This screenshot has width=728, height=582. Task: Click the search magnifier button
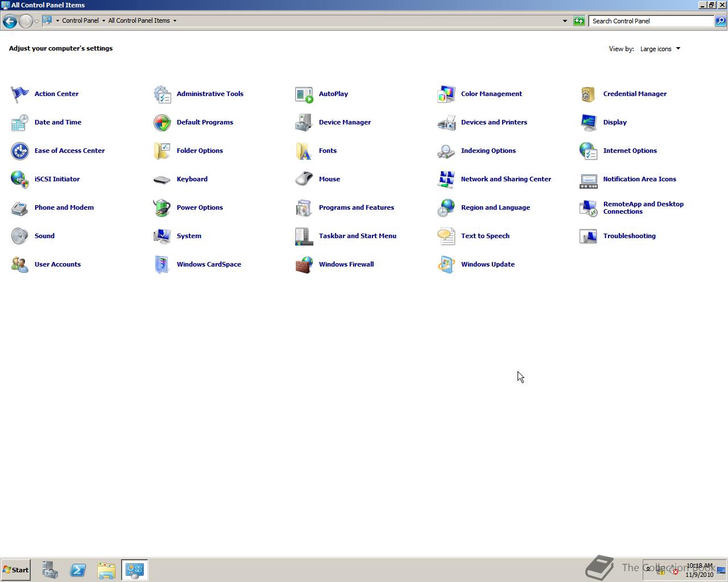[x=720, y=21]
